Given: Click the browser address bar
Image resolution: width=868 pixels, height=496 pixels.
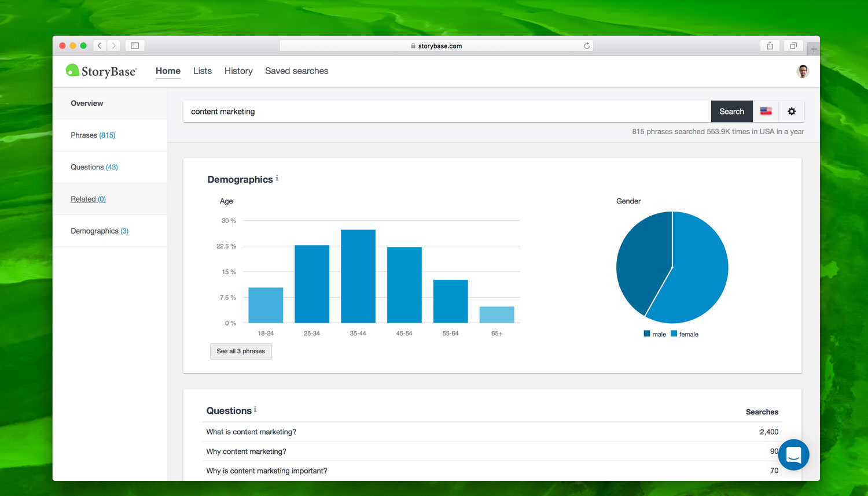Looking at the screenshot, I should click(x=437, y=45).
